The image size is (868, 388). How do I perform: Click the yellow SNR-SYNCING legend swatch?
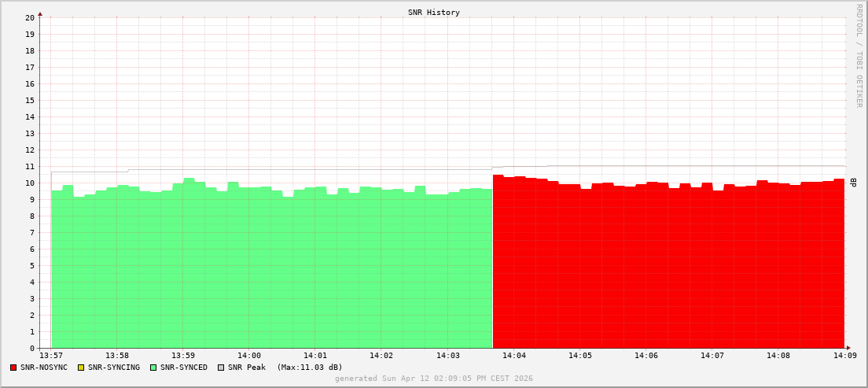click(x=81, y=368)
